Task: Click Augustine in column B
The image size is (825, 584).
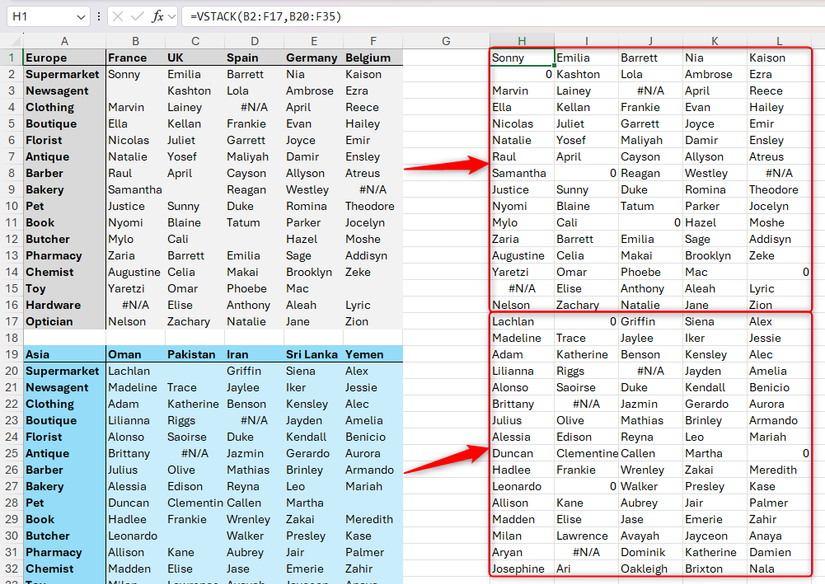Action: click(x=135, y=272)
